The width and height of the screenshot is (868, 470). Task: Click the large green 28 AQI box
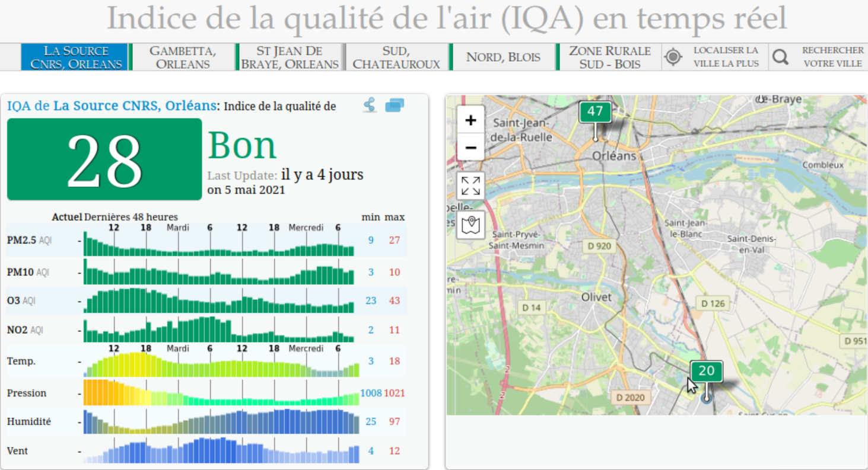coord(104,159)
